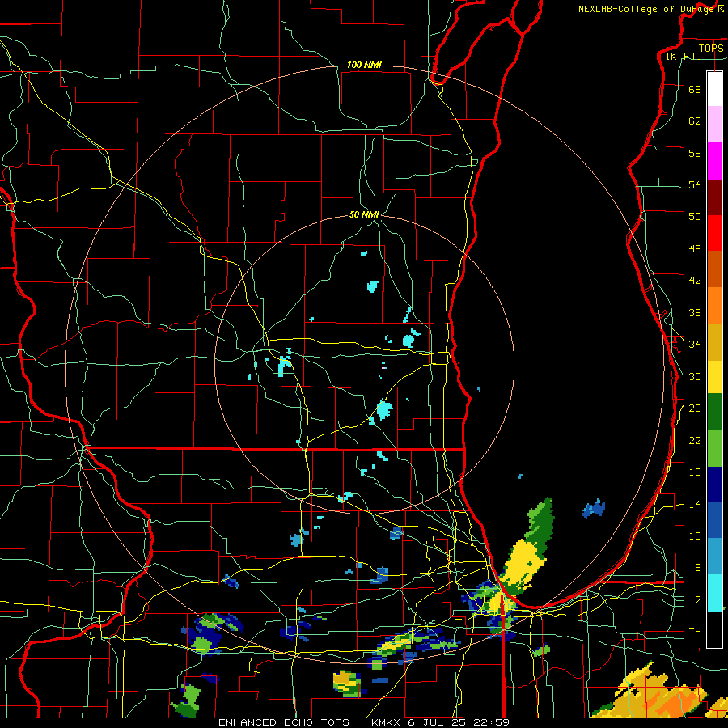Click the large yellow echo over the lake
This screenshot has height=728, width=728.
tap(523, 564)
